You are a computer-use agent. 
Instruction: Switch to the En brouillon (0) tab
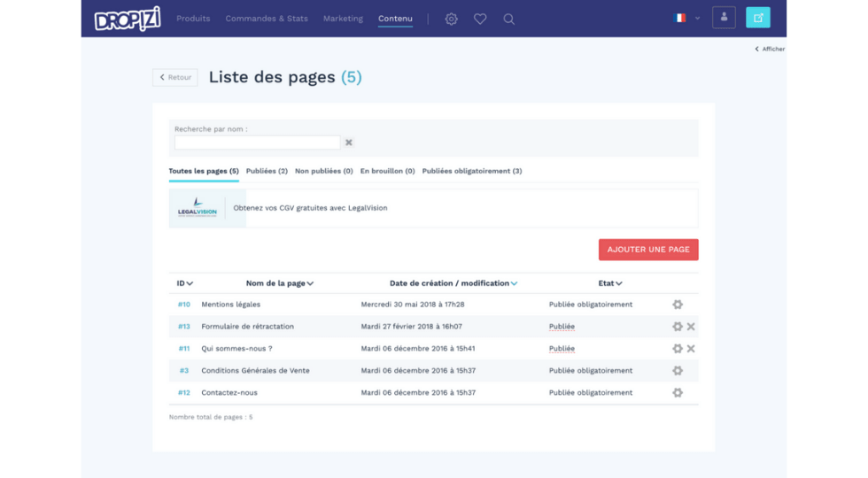tap(388, 172)
